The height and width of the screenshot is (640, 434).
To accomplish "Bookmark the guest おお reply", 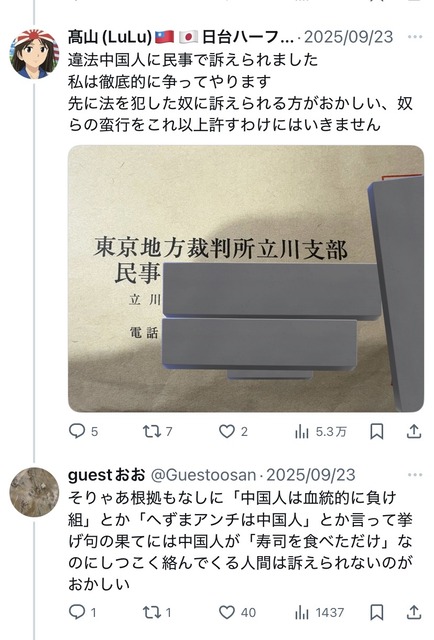I will tap(376, 612).
